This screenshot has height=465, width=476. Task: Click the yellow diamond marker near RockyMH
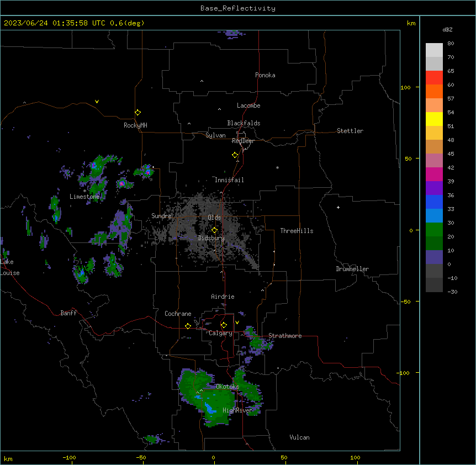click(138, 113)
